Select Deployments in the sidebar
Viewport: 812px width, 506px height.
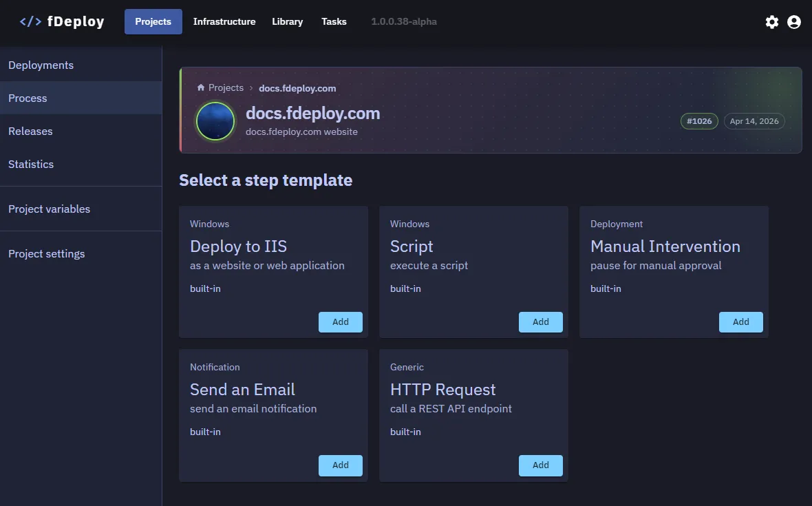(x=81, y=65)
